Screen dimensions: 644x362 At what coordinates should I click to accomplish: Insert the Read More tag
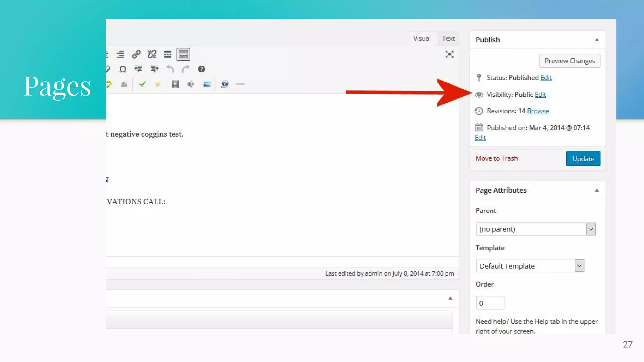[167, 54]
